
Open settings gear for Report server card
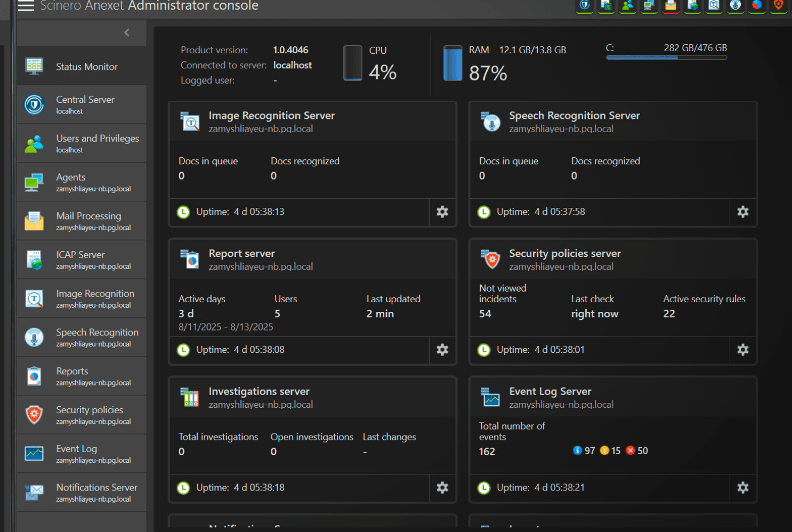tap(442, 350)
